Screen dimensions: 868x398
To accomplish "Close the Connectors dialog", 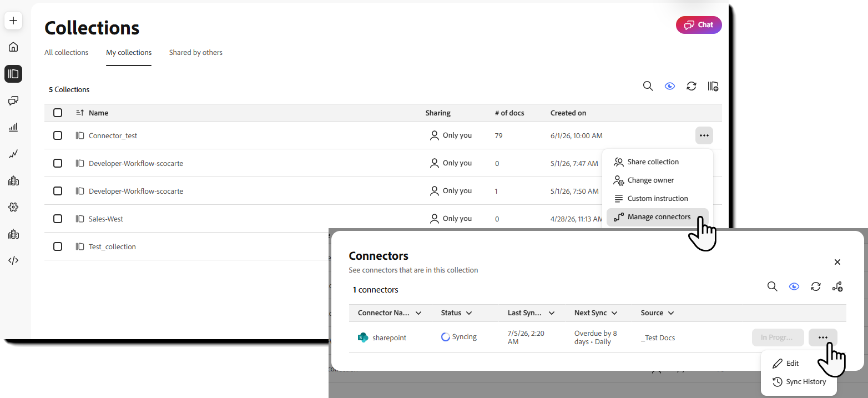I will (837, 262).
